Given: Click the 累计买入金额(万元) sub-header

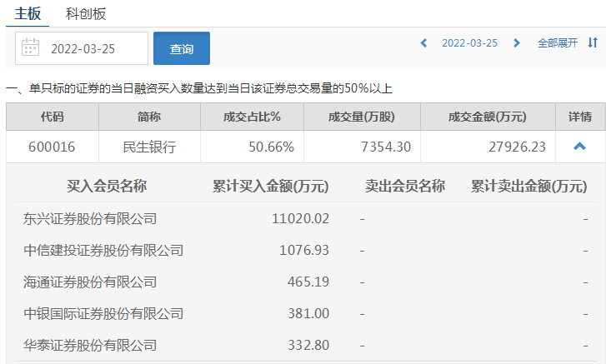Looking at the screenshot, I should (270, 186).
